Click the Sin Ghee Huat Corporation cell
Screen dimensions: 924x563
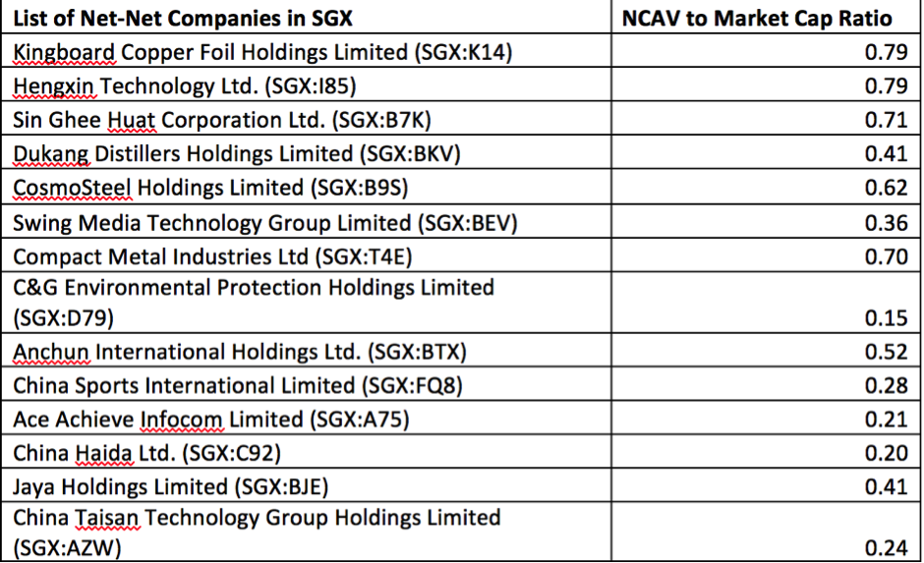[222, 120]
